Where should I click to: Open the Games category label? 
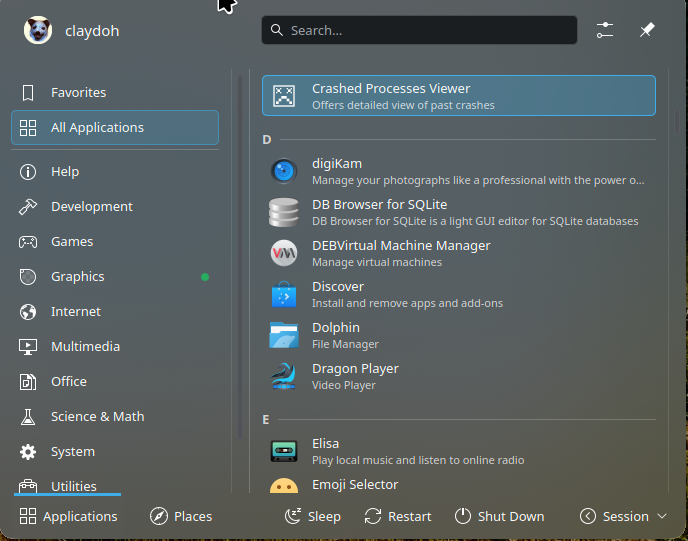(x=72, y=242)
